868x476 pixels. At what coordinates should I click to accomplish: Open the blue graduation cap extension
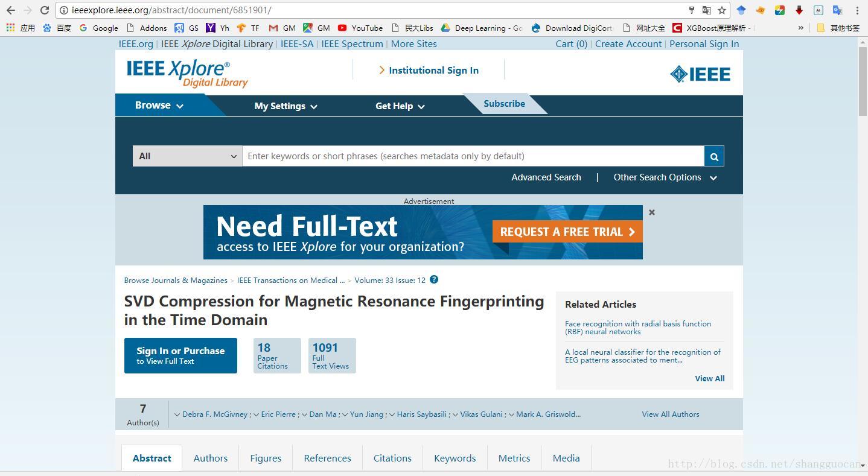741,10
